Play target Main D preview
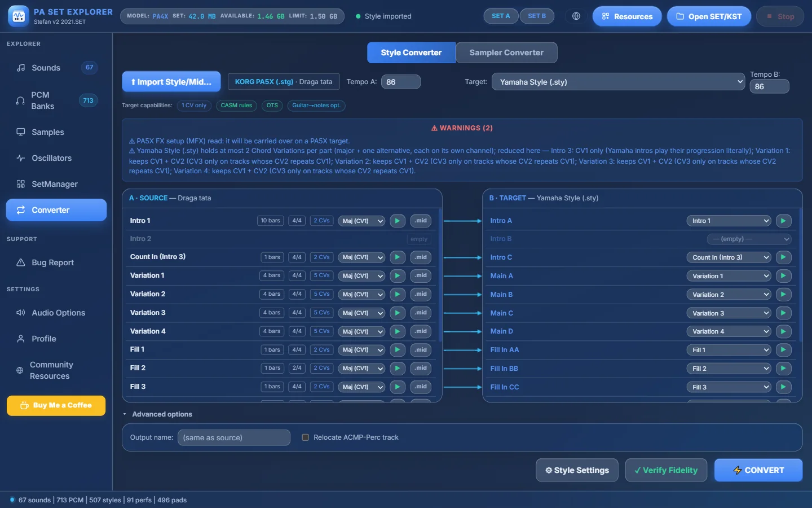The image size is (812, 508). [x=784, y=331]
